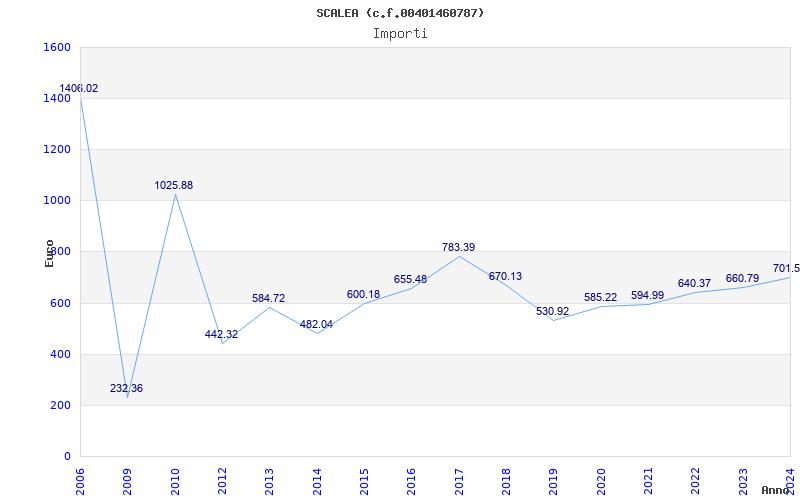Click the 655.48 data label
Viewport: 800px width, 500px height.
pos(410,279)
